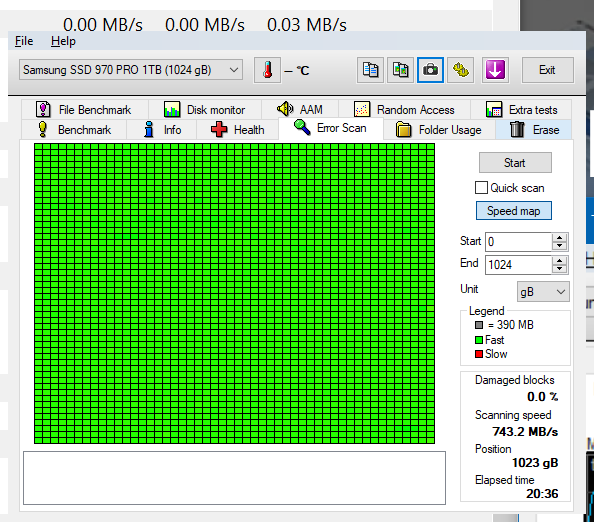Viewport: 594px width, 522px height.
Task: Switch to Random Access tab
Action: (405, 110)
